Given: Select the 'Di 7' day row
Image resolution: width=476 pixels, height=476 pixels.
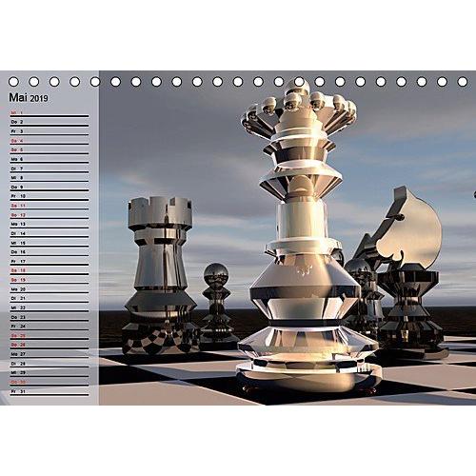Looking at the screenshot, I should tap(50, 169).
